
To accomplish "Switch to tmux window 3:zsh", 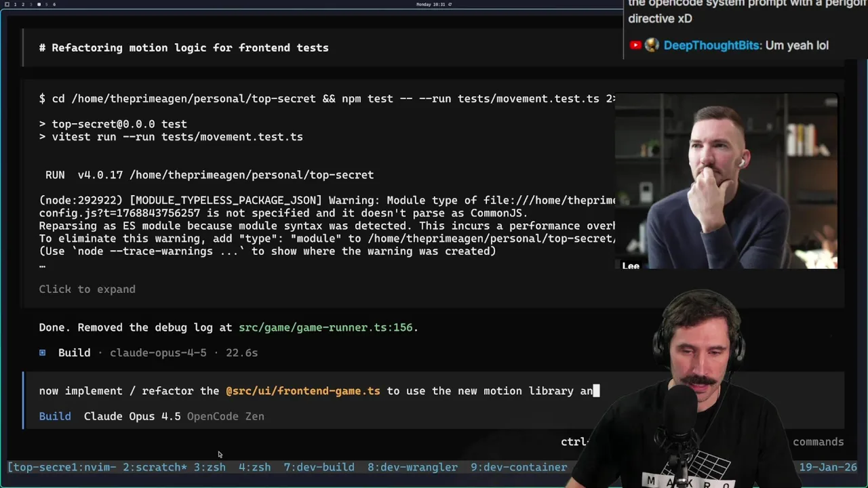I will (x=210, y=467).
